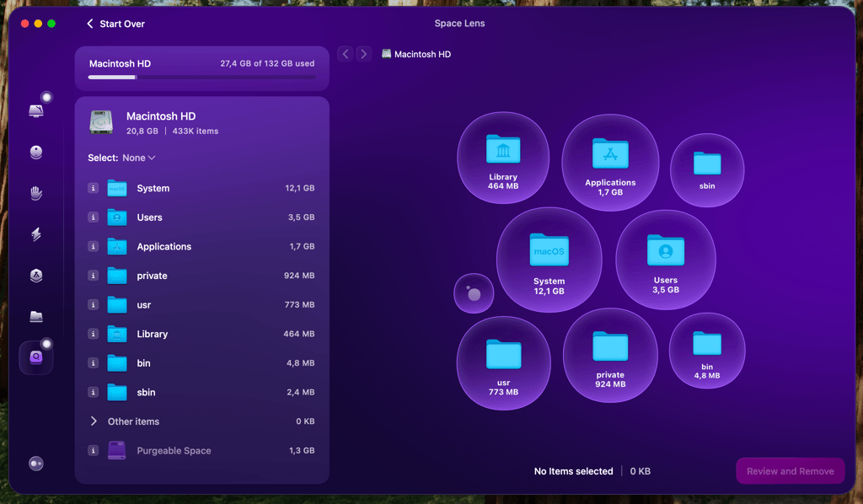Viewport: 863px width, 504px height.
Task: Expand the Other items row
Action: point(93,421)
